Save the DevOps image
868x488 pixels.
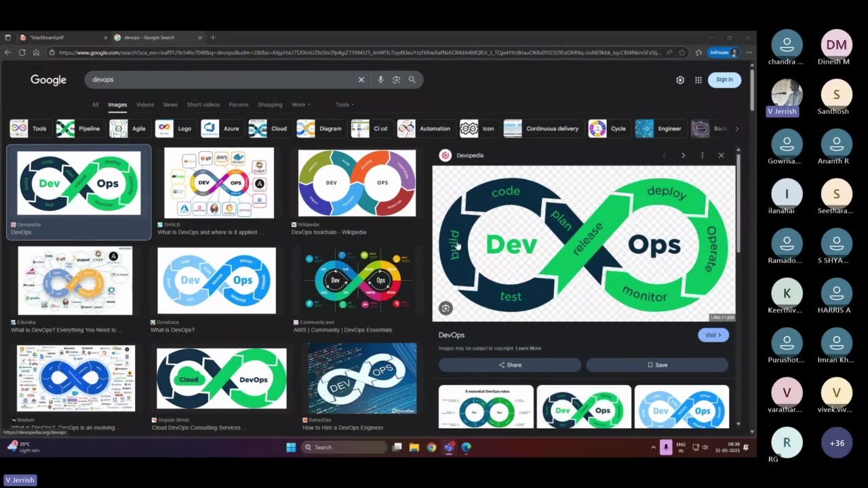(x=657, y=365)
